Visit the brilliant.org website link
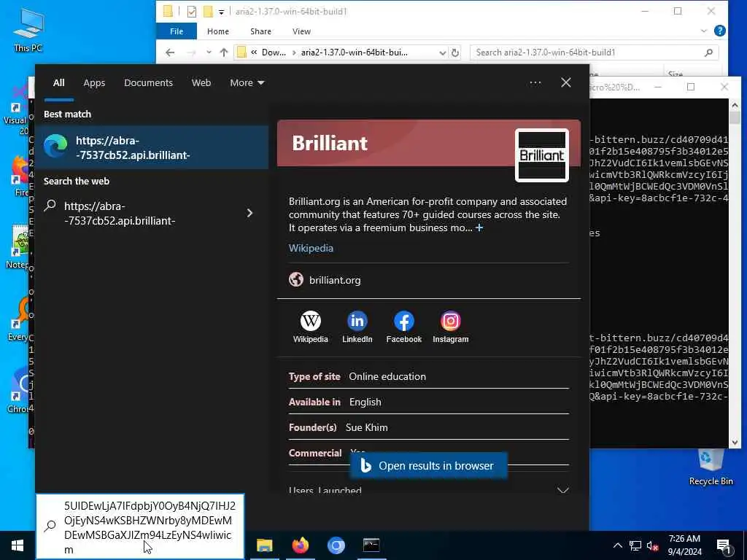This screenshot has width=747, height=560. [334, 280]
